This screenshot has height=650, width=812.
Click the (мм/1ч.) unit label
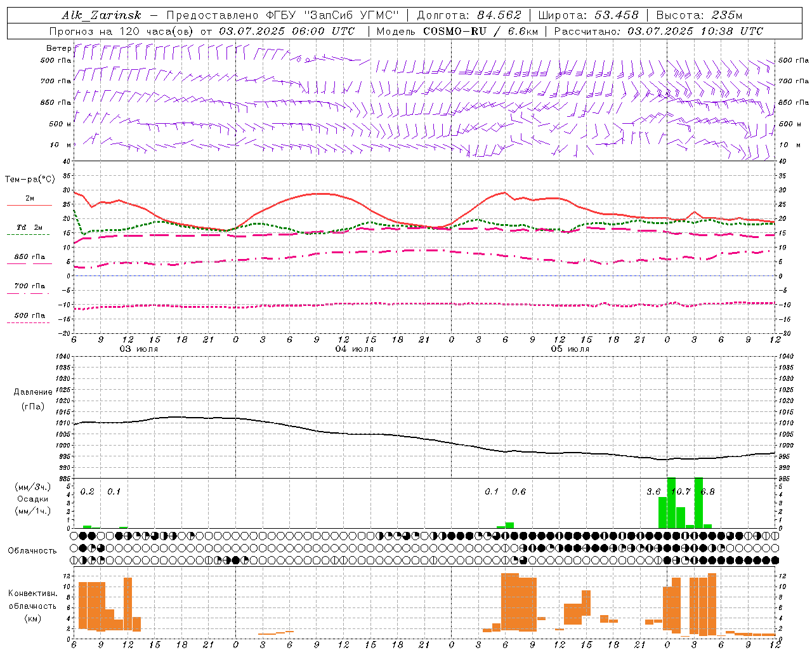point(32,511)
